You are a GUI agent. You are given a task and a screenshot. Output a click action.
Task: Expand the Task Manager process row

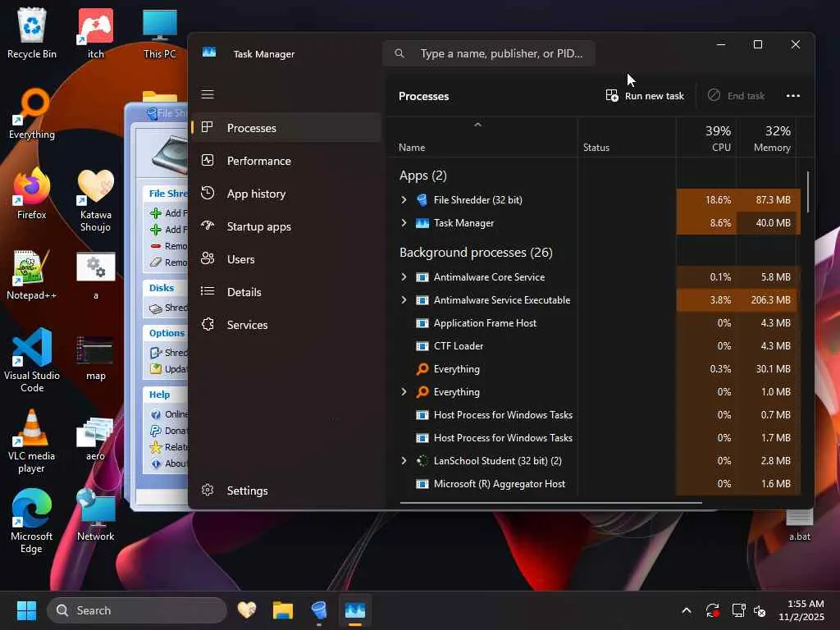coord(404,223)
